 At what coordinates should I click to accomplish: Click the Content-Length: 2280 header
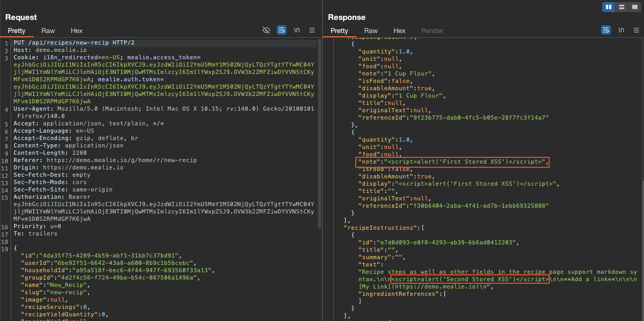point(50,153)
